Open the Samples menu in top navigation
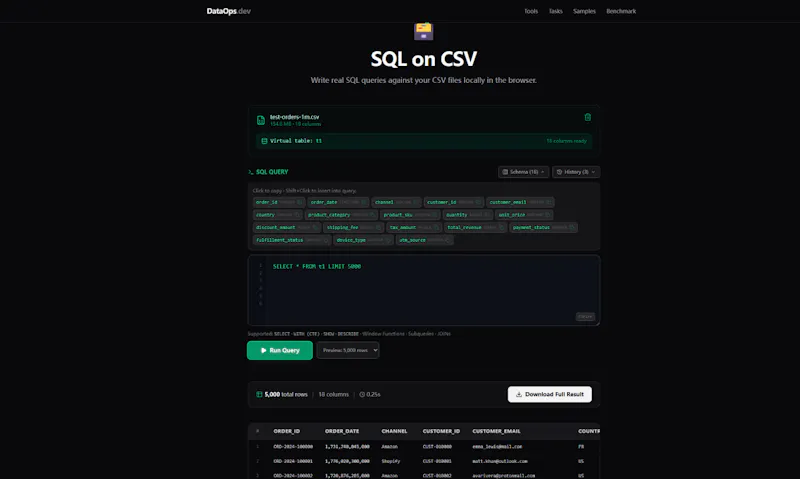Screen dimensions: 800x479 coord(584,11)
